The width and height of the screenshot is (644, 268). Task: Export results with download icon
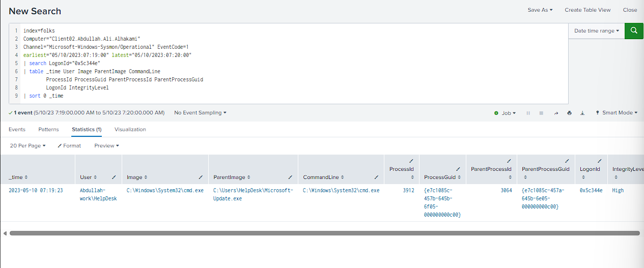point(582,113)
